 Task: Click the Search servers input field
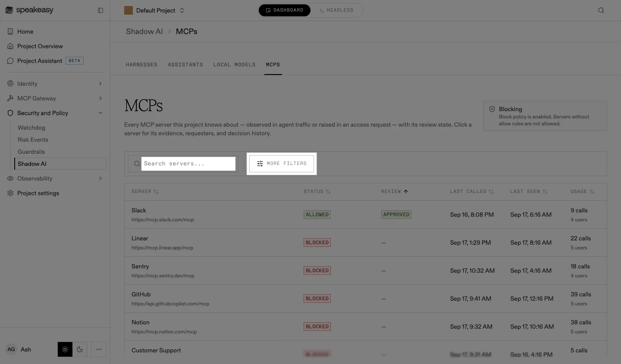[188, 164]
